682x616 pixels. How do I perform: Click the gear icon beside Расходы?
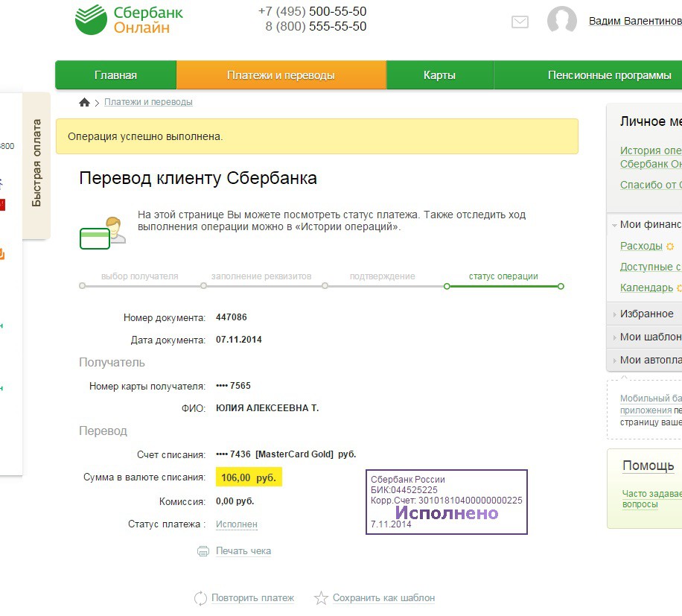click(670, 247)
